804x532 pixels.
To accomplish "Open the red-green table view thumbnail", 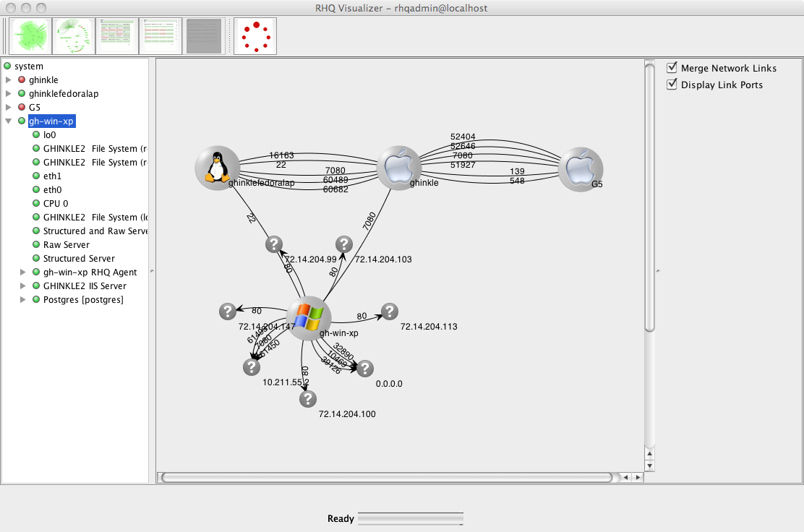I will [x=117, y=36].
